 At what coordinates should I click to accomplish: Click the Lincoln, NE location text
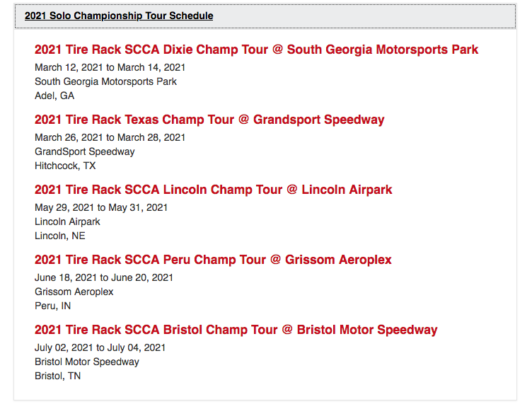point(59,236)
